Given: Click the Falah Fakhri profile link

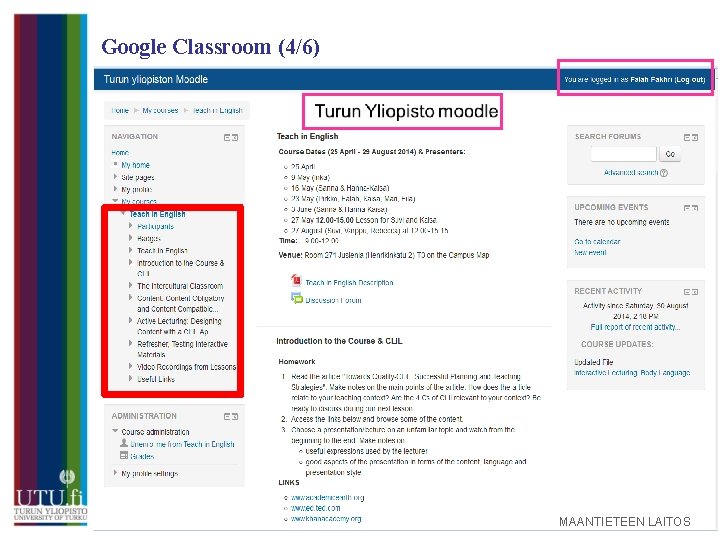Looking at the screenshot, I should pyautogui.click(x=651, y=79).
